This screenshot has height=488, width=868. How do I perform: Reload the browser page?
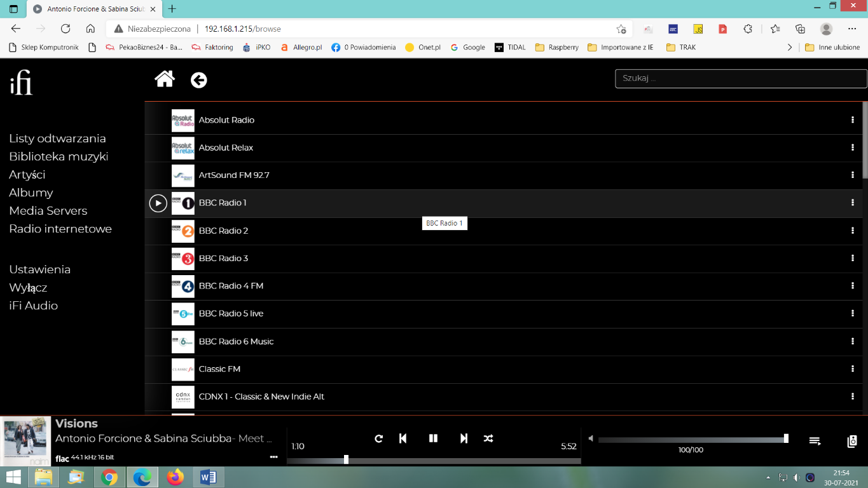(65, 29)
